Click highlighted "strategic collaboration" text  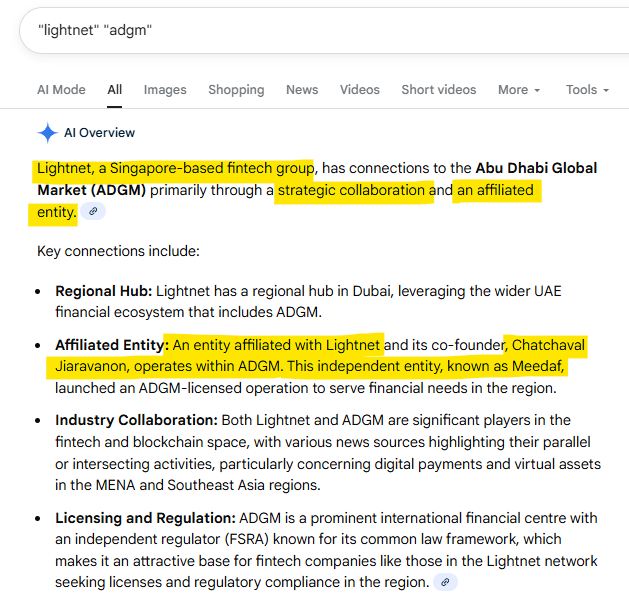(x=351, y=190)
